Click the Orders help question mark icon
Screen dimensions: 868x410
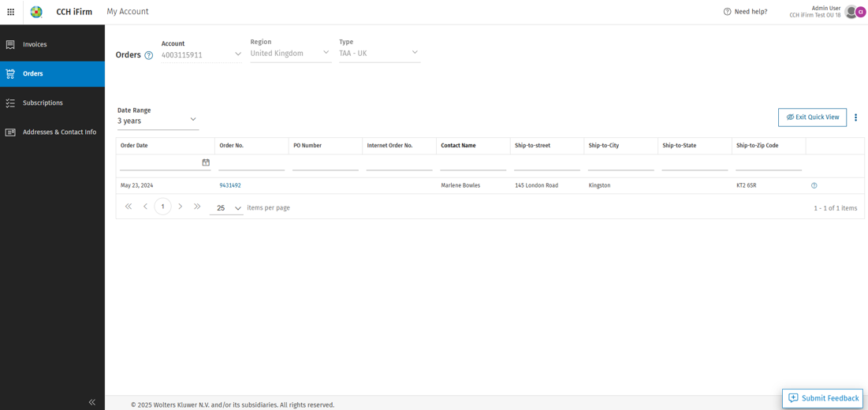(148, 55)
